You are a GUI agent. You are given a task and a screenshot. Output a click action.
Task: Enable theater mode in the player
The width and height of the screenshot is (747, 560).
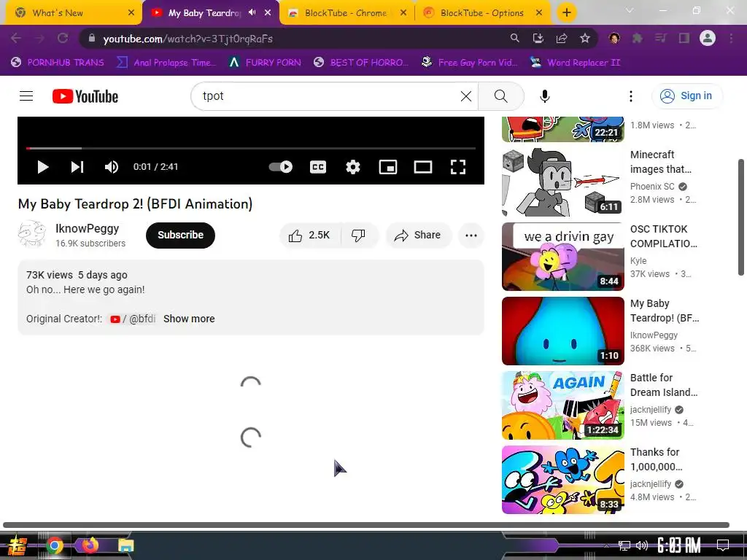(423, 167)
